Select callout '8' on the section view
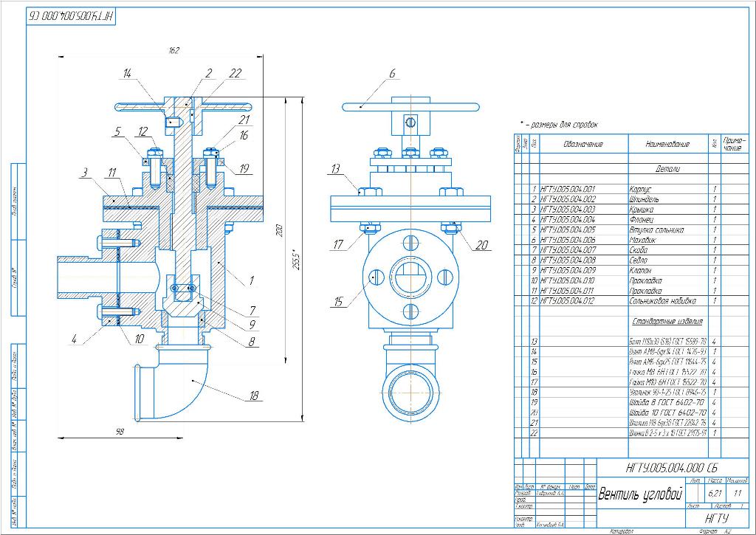The image size is (756, 535). click(252, 342)
